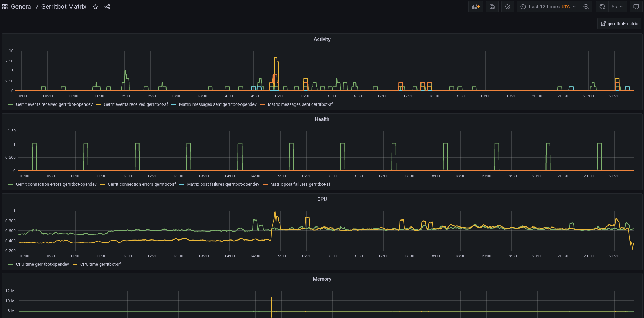Zoom out the time range
The width and height of the screenshot is (644, 318).
(586, 7)
